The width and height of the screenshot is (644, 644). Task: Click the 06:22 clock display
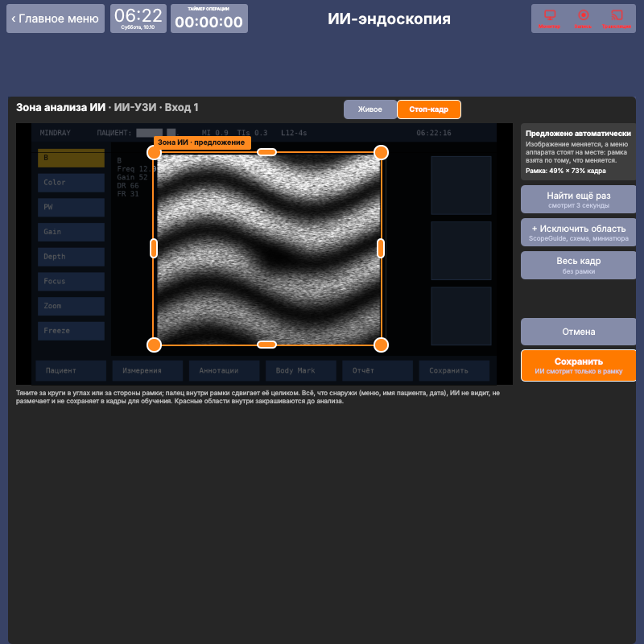pyautogui.click(x=138, y=19)
